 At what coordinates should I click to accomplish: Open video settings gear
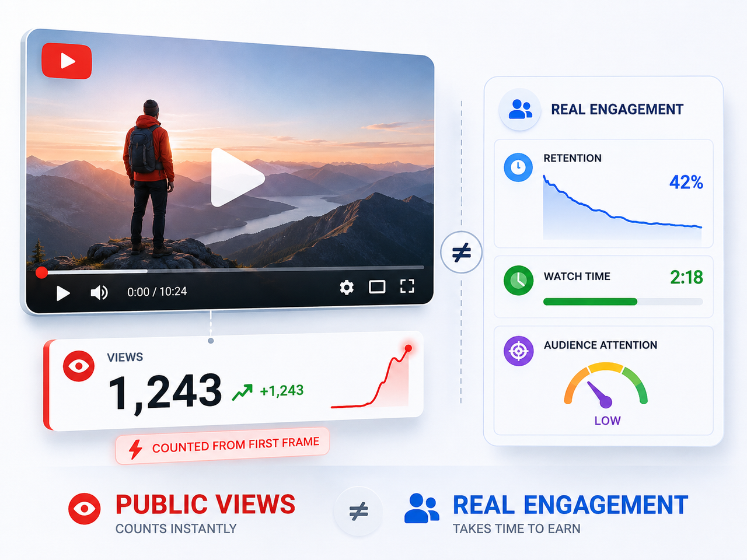click(x=347, y=287)
